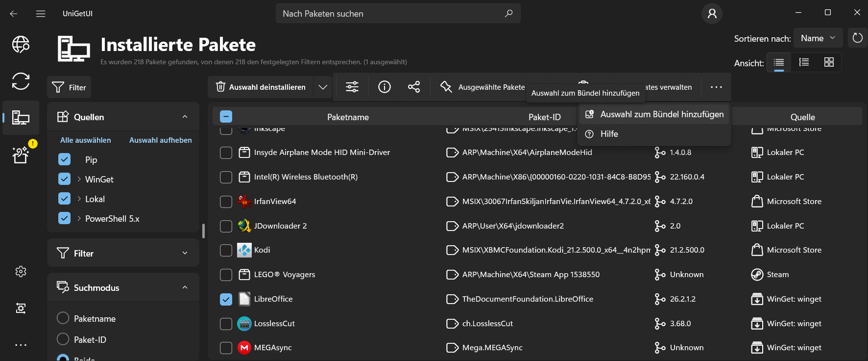The width and height of the screenshot is (868, 361).
Task: Expand the Filter section panel
Action: [x=123, y=253]
